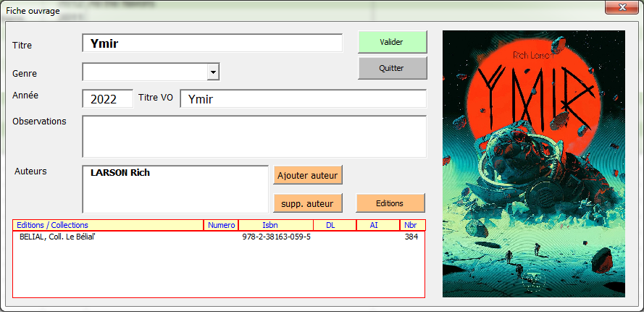Select the BELIAL, Coll. Le Bélial' edition row
The width and height of the screenshot is (644, 314).
tap(219, 237)
